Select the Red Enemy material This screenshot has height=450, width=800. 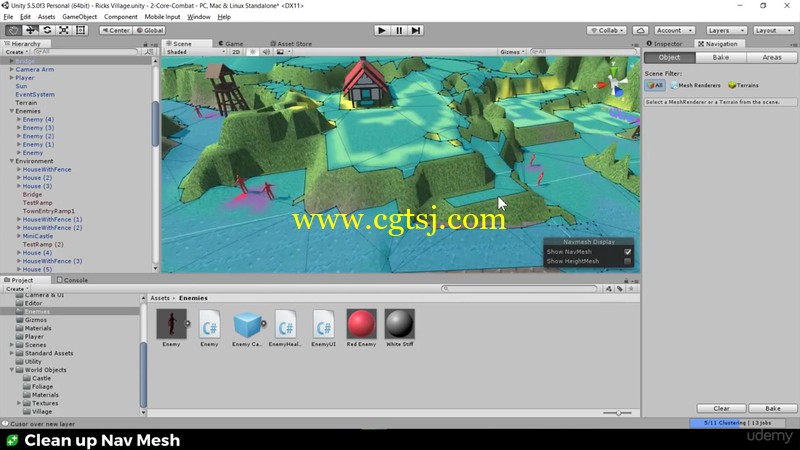pos(361,323)
